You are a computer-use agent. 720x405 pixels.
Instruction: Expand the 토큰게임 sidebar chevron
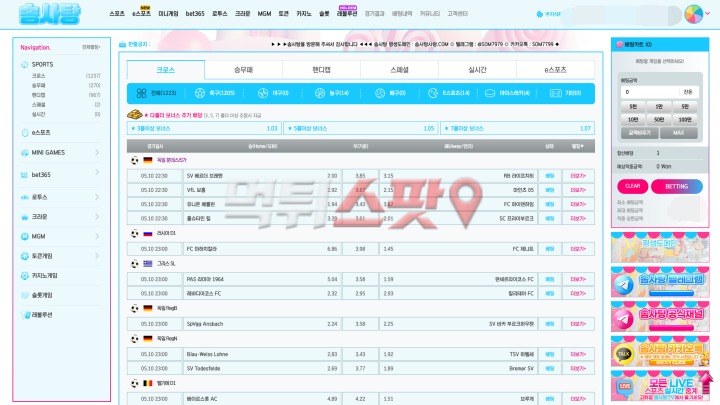(97, 256)
